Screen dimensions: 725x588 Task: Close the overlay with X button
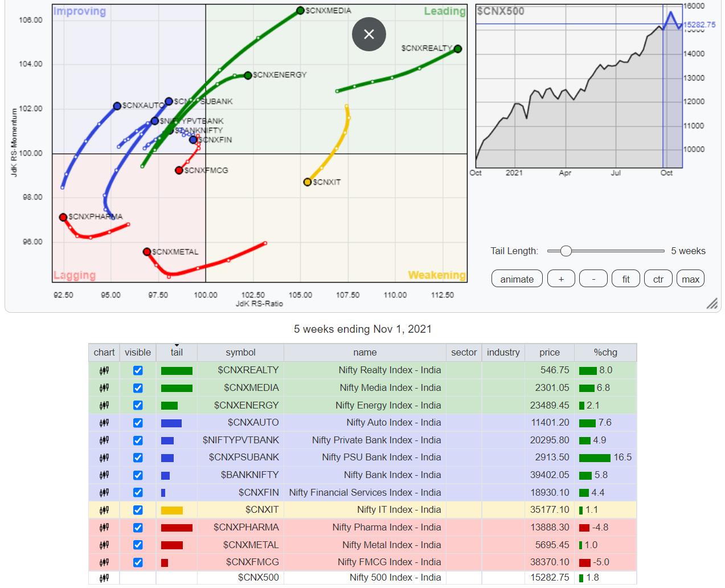pos(369,34)
